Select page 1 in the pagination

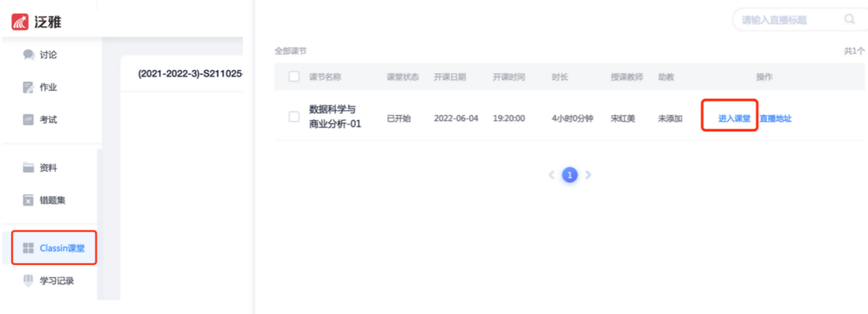[x=570, y=175]
